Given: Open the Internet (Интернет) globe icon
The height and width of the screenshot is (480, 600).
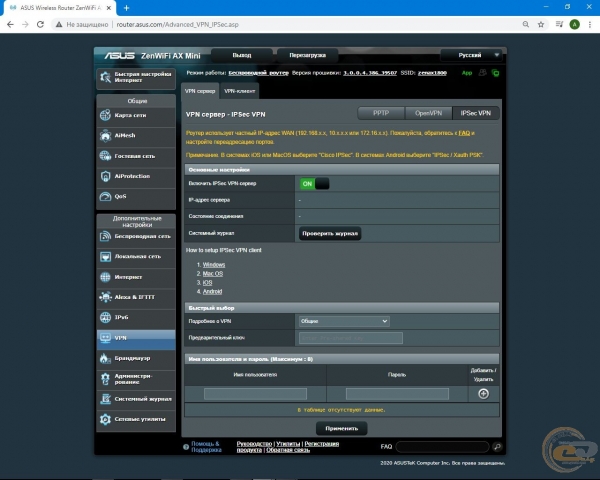Looking at the screenshot, I should [x=105, y=277].
